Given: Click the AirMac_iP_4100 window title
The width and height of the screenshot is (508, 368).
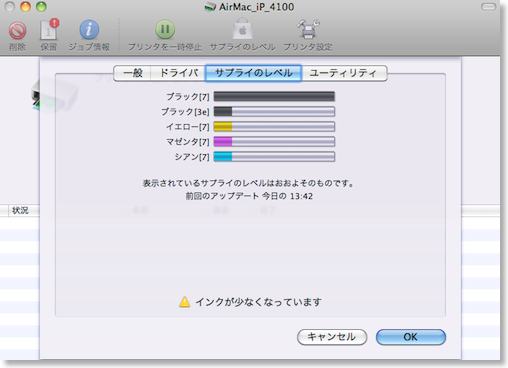Looking at the screenshot, I should click(x=256, y=7).
